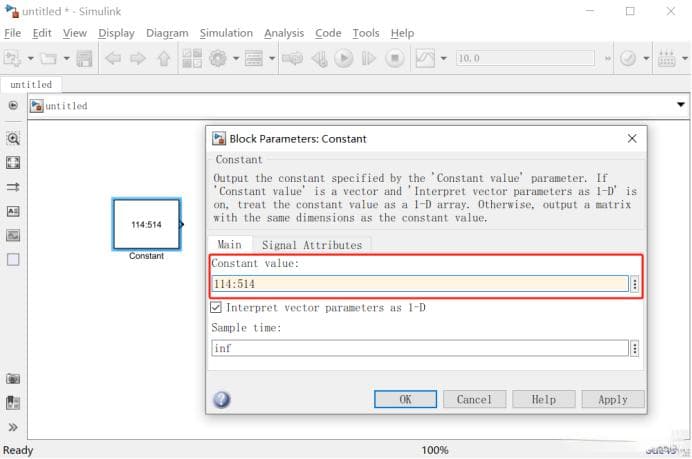Open Constant value field options dots

point(635,284)
